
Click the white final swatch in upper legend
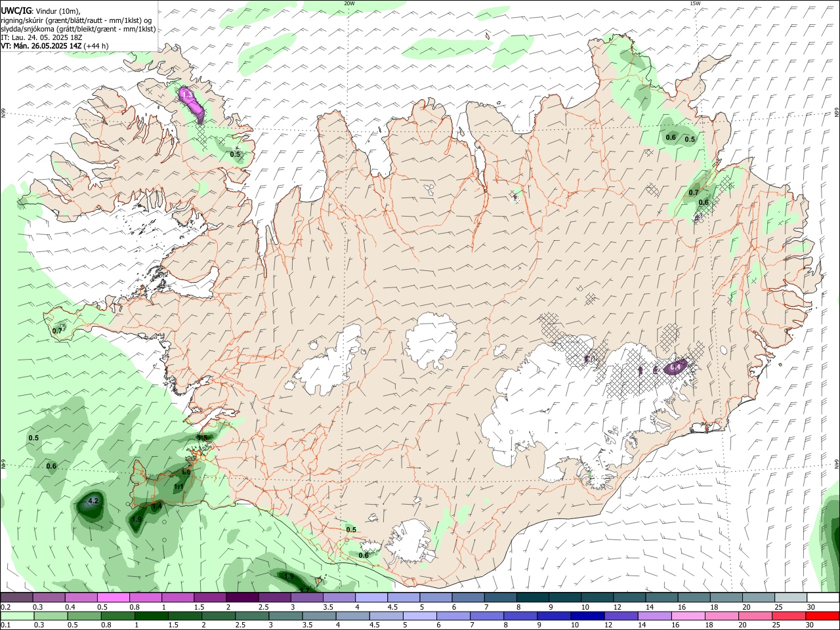click(x=823, y=598)
